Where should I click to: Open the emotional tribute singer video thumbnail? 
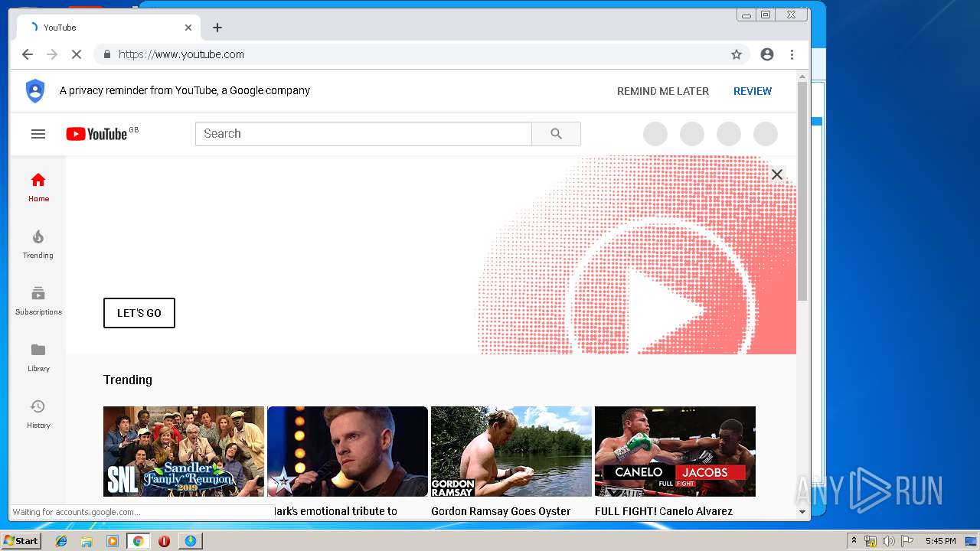[348, 452]
